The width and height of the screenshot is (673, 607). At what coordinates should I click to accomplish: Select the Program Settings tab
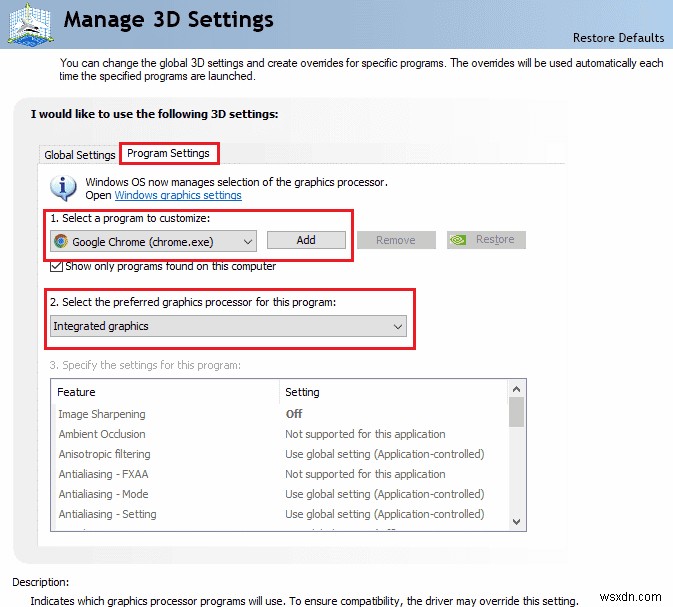(x=169, y=153)
